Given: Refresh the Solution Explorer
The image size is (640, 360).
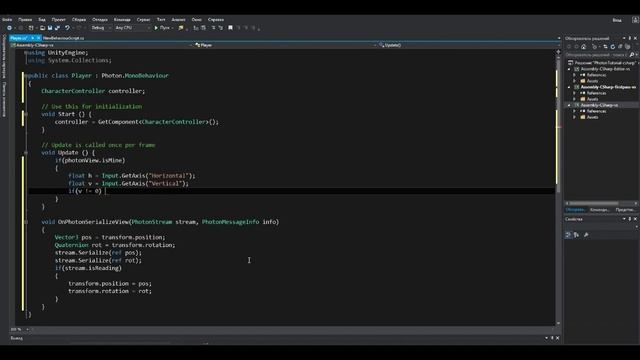Looking at the screenshot, I should [x=613, y=47].
